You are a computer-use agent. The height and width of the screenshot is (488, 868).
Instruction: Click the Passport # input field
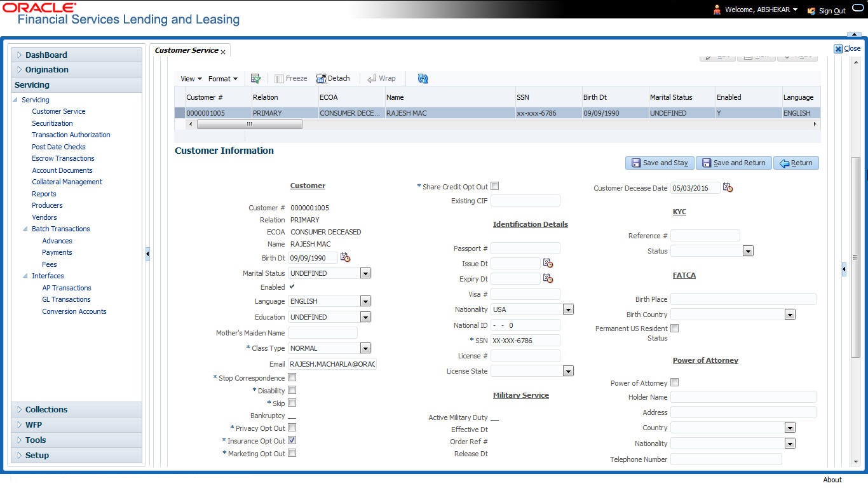[x=526, y=248]
